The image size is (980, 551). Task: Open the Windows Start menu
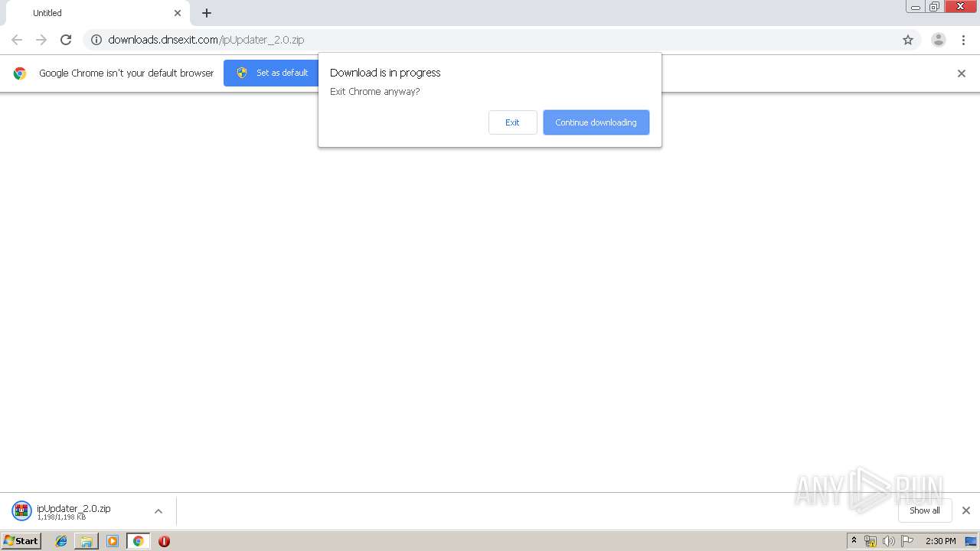[21, 541]
